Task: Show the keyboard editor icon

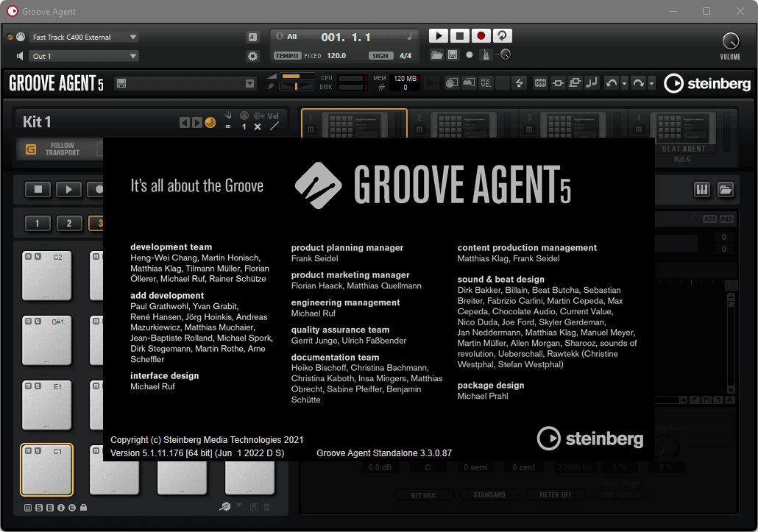Action: [x=702, y=190]
